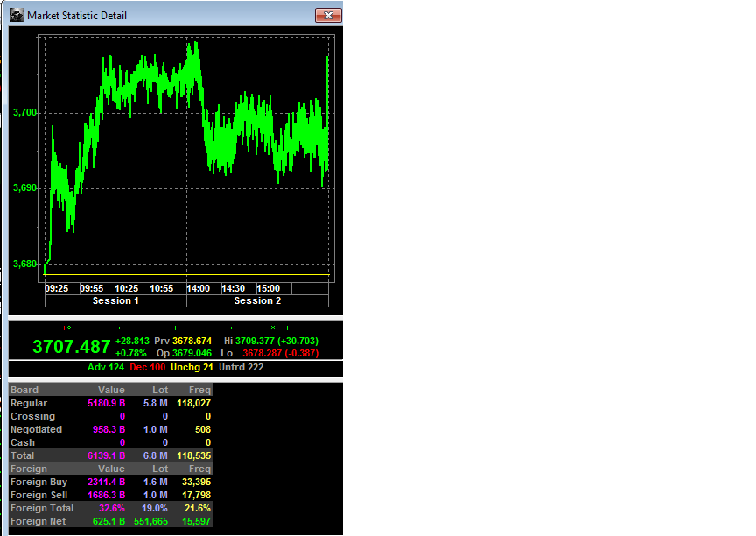Click the Board column header
This screenshot has height=536, width=756.
click(24, 390)
